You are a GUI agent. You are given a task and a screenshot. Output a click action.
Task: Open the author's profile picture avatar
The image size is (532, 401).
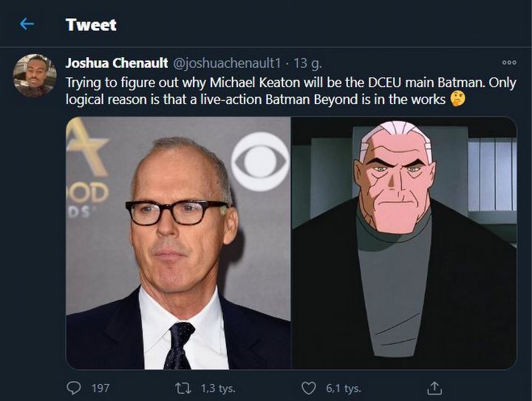(35, 75)
